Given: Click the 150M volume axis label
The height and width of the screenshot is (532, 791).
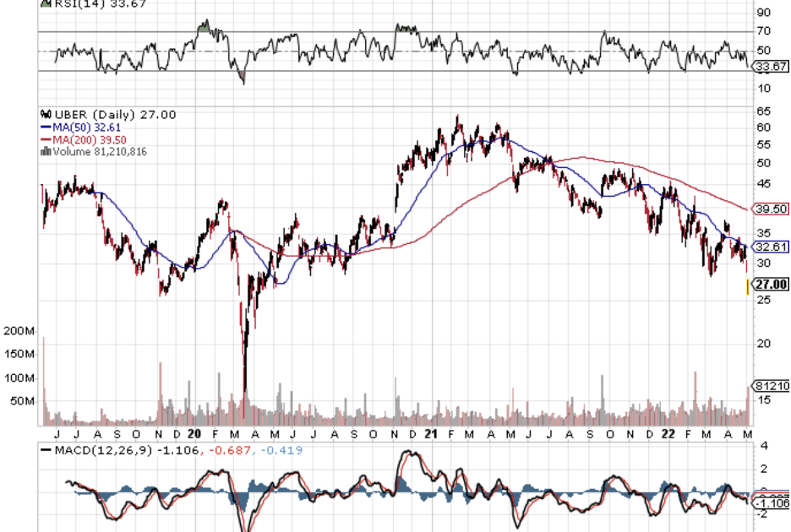Looking at the screenshot, I should point(19,355).
